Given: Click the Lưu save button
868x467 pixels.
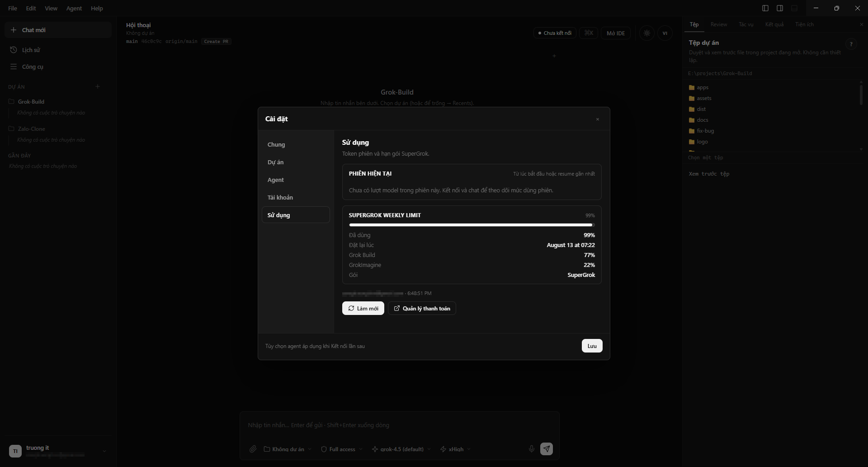Looking at the screenshot, I should [592, 346].
